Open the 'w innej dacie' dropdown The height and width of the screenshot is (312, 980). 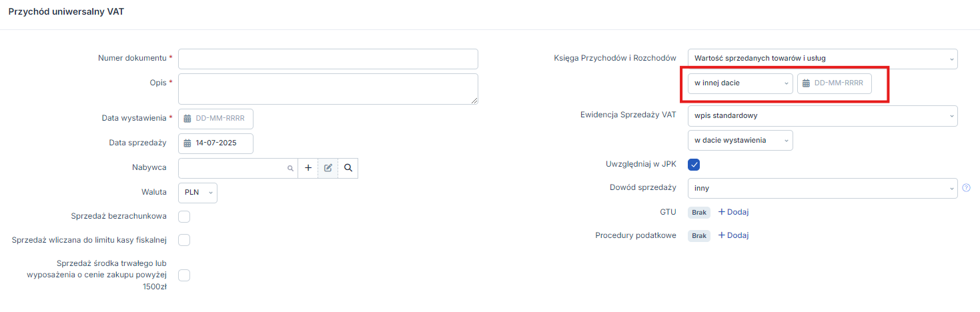(x=741, y=83)
